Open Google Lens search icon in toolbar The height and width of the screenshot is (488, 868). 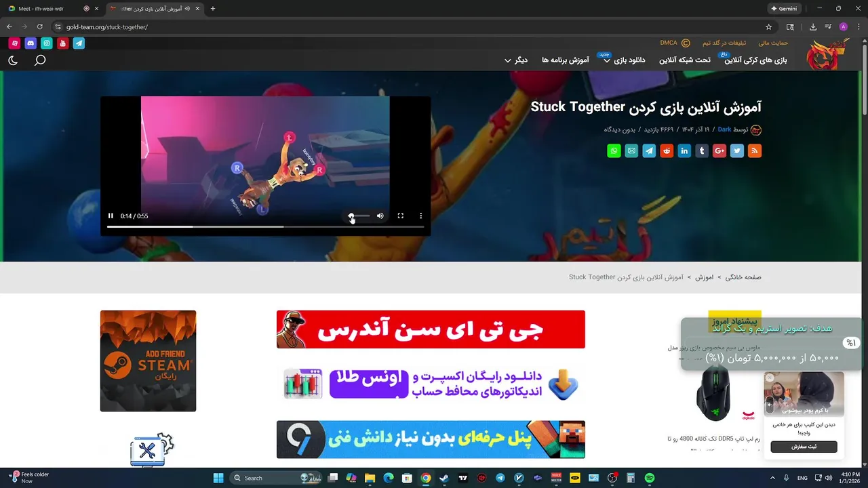pyautogui.click(x=790, y=27)
